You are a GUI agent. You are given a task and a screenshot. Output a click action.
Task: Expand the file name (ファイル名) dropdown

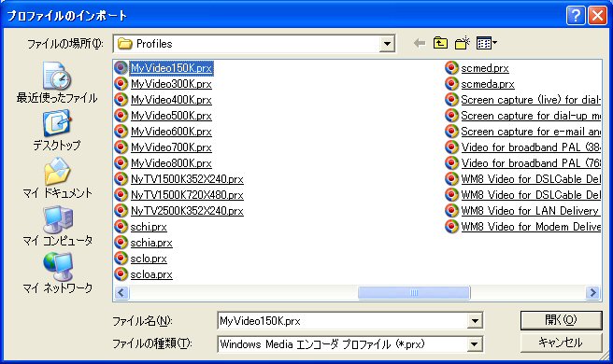tap(475, 321)
